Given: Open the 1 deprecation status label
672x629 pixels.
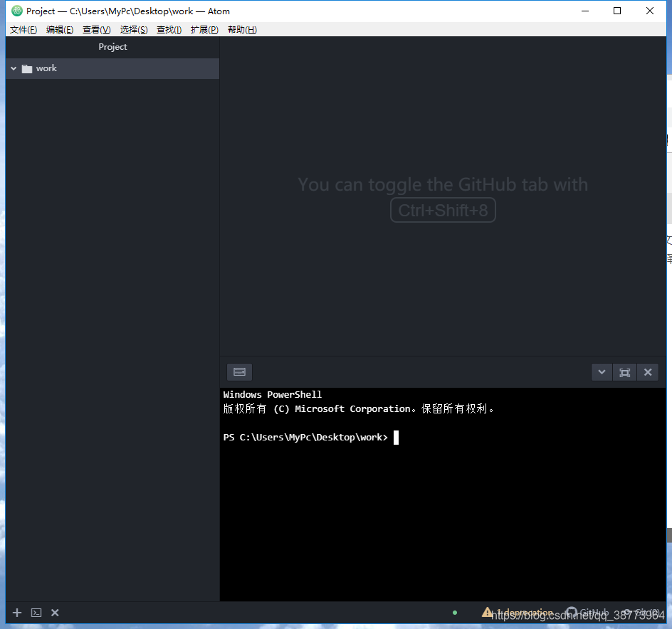Looking at the screenshot, I should [525, 613].
